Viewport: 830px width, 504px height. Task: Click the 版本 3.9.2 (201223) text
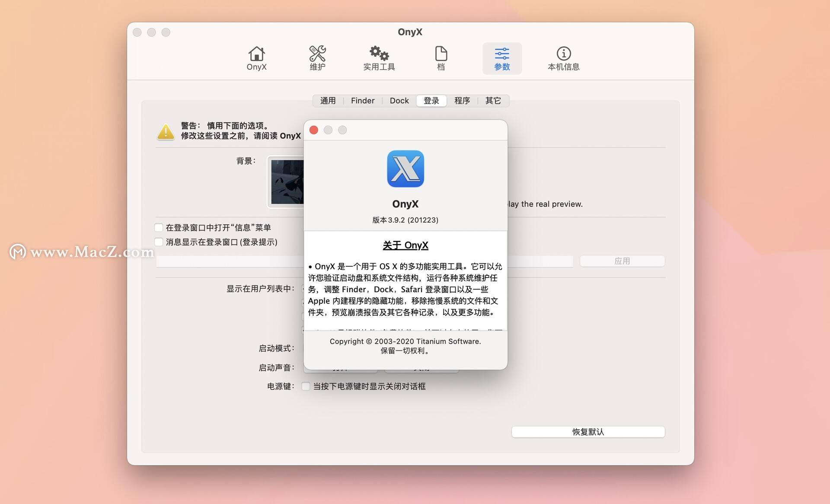[405, 220]
